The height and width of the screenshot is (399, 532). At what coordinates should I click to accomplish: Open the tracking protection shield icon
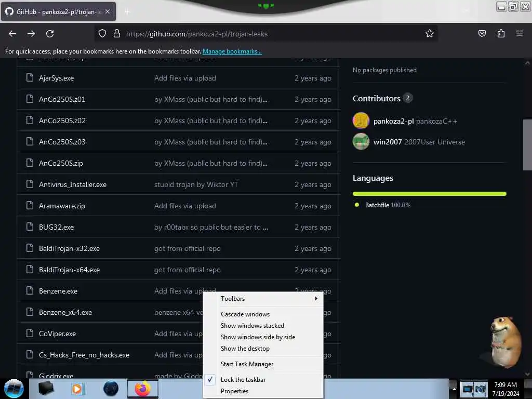tap(102, 34)
